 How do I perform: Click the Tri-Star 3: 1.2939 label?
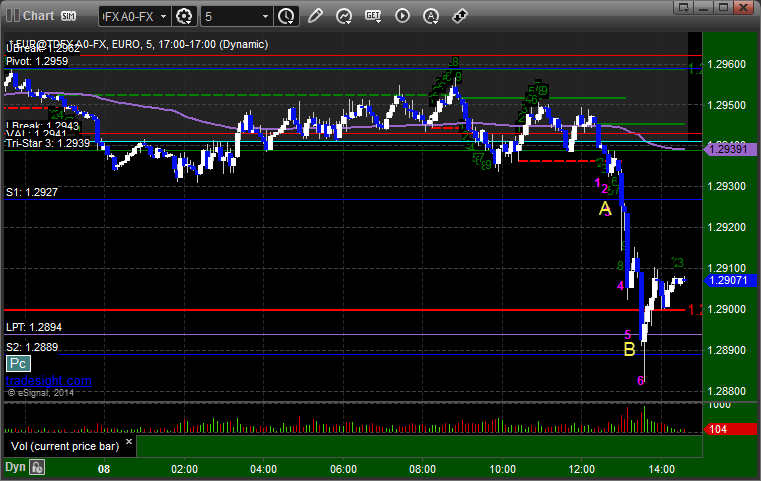(x=48, y=143)
